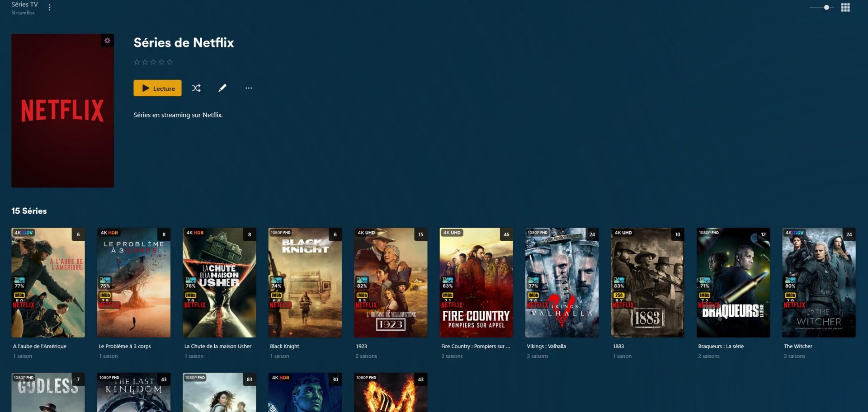Open The Last Kingdom poster
This screenshot has height=412, width=868.
(x=134, y=392)
